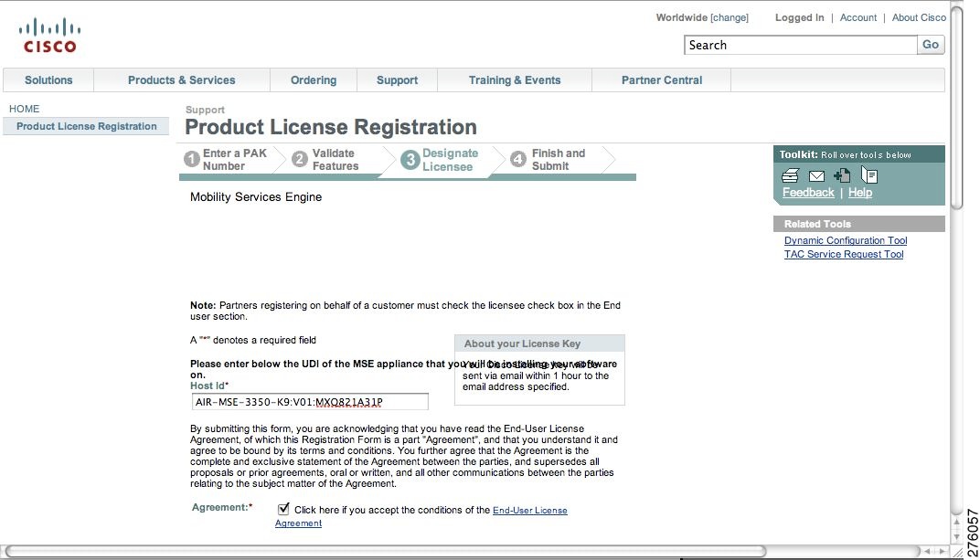This screenshot has width=980, height=560.
Task: Select Product License Registration in the sidebar
Action: [x=86, y=126]
